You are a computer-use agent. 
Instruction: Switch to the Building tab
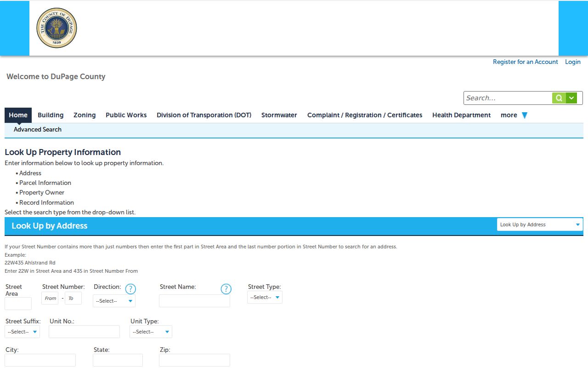(x=51, y=115)
